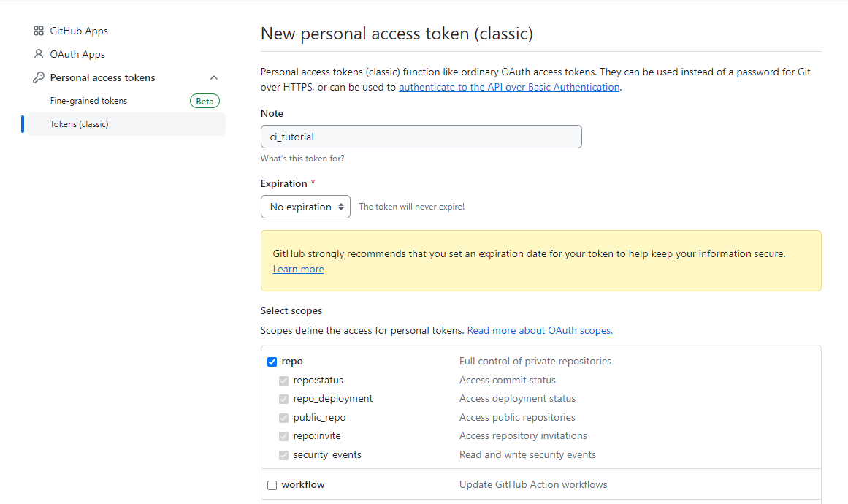This screenshot has height=504, width=848.
Task: Toggle the repo_deployment checkbox
Action: (283, 399)
